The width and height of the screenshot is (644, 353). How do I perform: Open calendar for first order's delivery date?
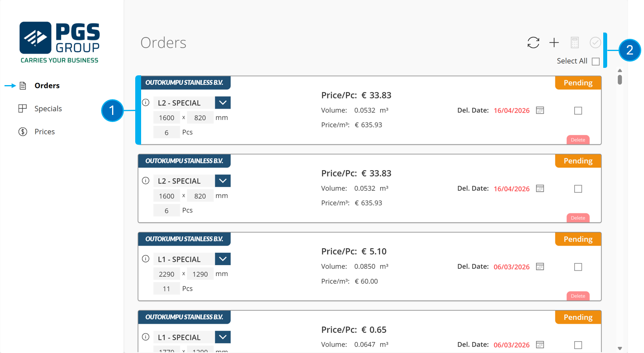coord(540,110)
